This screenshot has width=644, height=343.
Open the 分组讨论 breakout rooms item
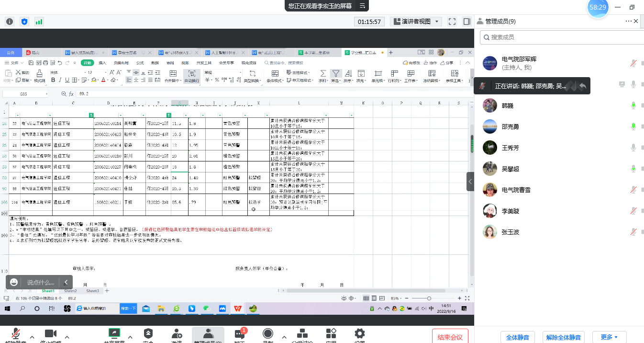[302, 335]
